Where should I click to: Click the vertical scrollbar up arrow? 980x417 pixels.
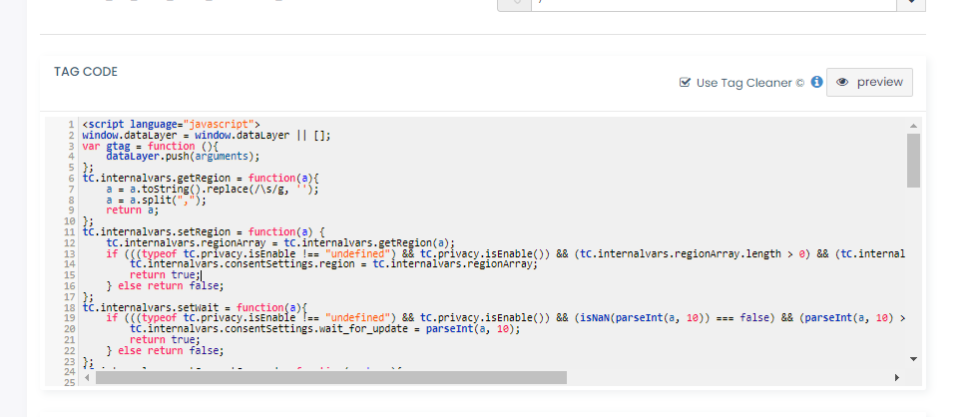(913, 125)
